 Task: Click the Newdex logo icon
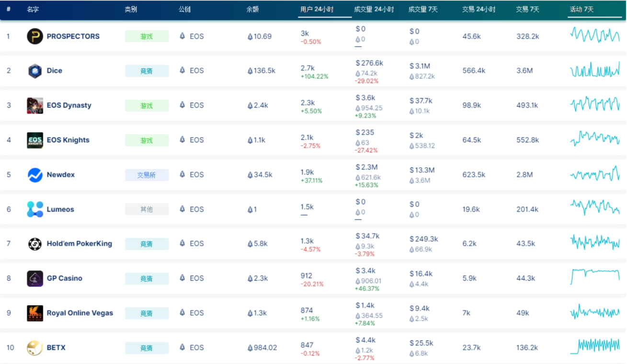pyautogui.click(x=35, y=175)
